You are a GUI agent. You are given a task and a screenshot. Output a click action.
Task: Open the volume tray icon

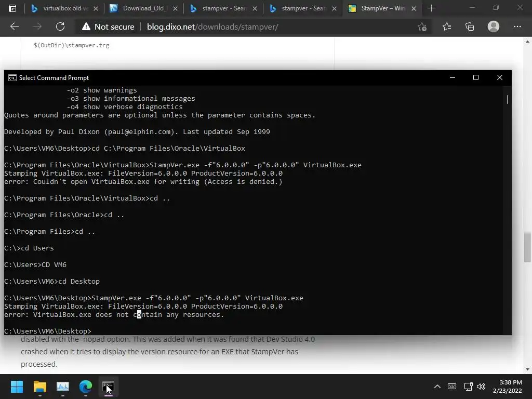481,387
